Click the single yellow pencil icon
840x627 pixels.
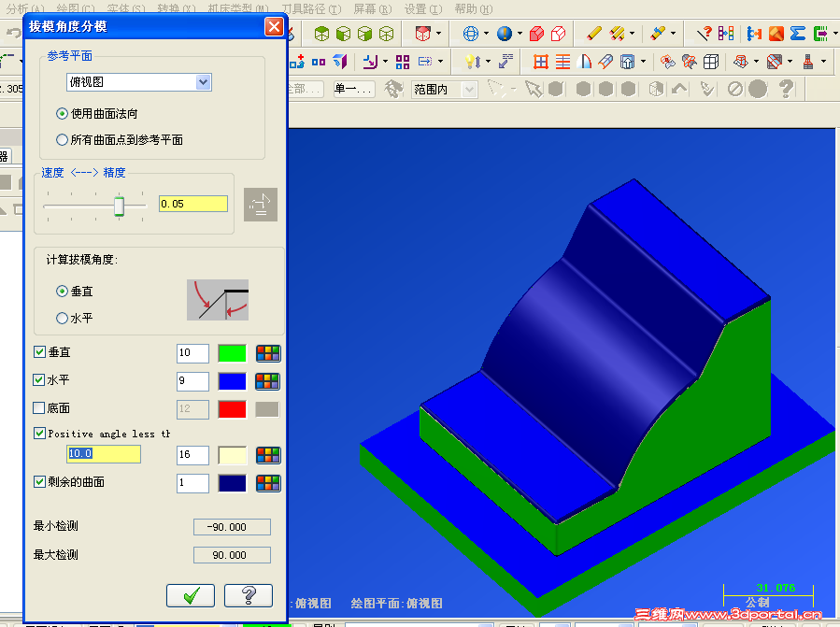click(593, 34)
